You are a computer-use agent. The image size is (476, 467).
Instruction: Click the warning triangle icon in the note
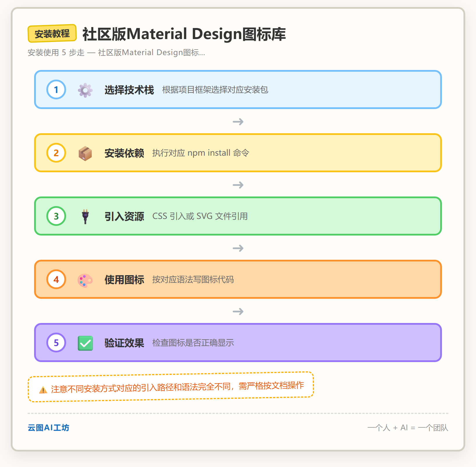(x=43, y=390)
